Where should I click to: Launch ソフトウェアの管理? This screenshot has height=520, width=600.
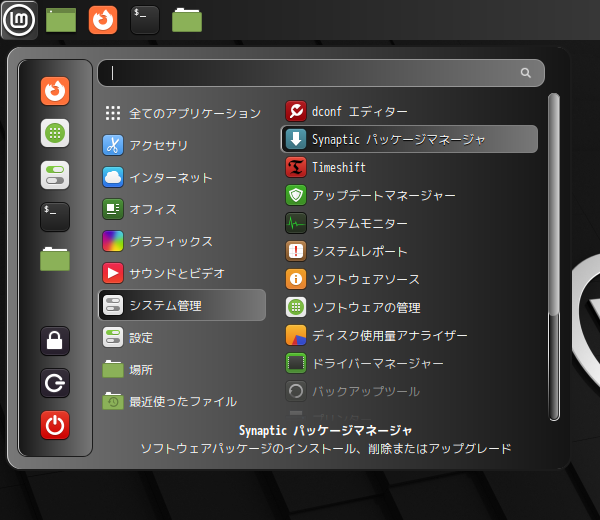[409, 307]
